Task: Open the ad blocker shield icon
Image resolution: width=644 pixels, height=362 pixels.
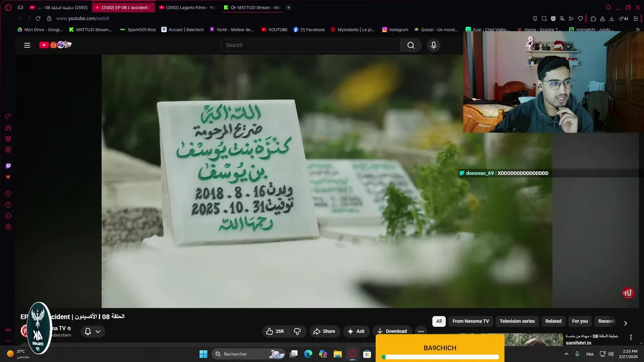Action: (x=553, y=19)
